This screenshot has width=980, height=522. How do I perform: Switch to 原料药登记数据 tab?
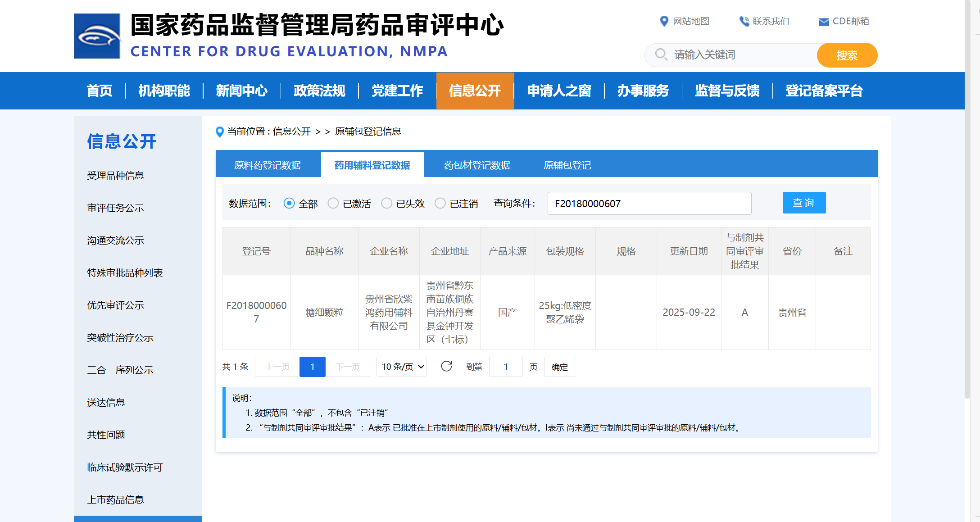coord(268,165)
